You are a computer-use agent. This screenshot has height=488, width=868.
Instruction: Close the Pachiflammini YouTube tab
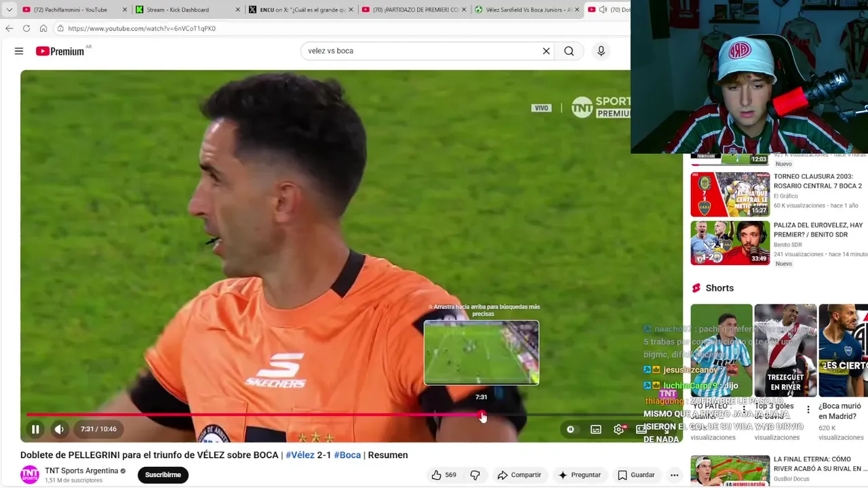124,9
